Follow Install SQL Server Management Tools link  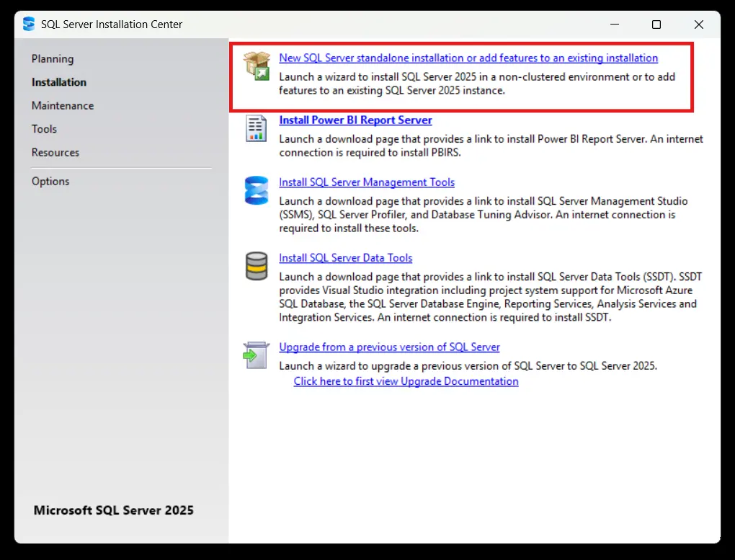pos(367,183)
